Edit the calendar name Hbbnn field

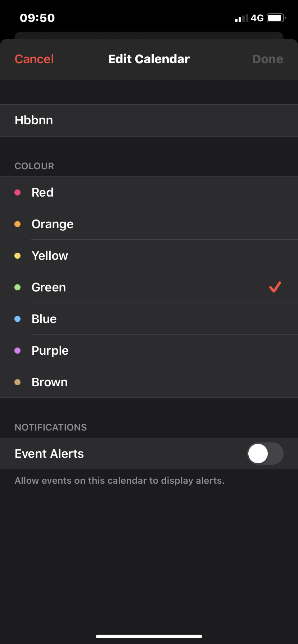149,120
